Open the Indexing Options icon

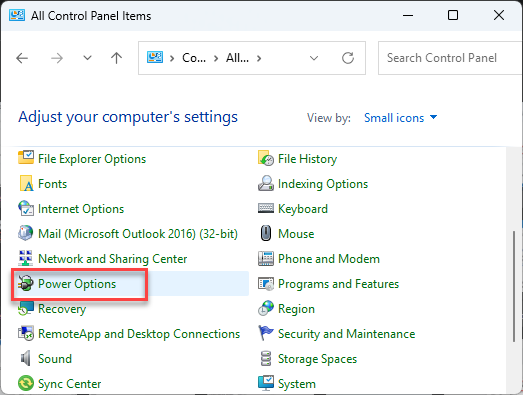coord(266,183)
